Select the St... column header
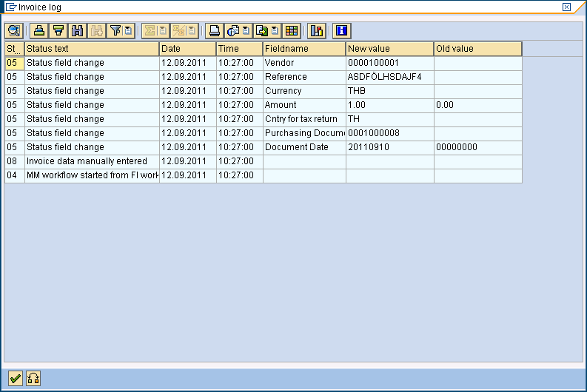This screenshot has width=587, height=392. pos(15,49)
